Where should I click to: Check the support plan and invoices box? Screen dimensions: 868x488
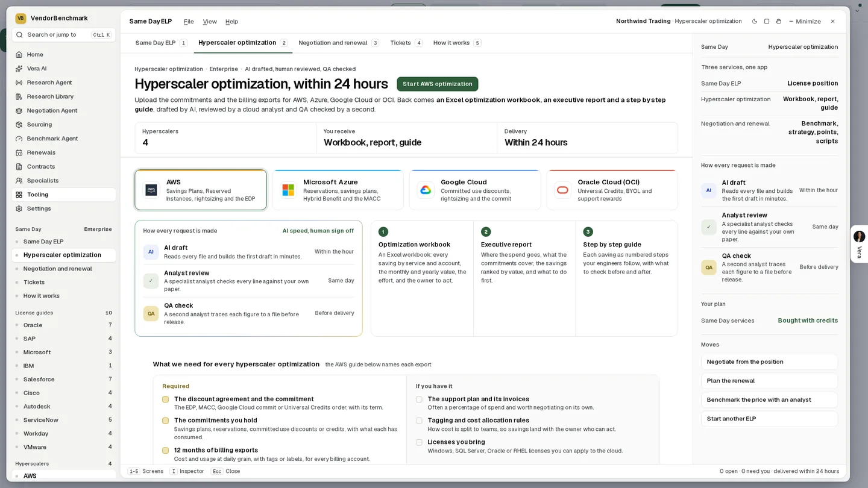click(x=419, y=399)
